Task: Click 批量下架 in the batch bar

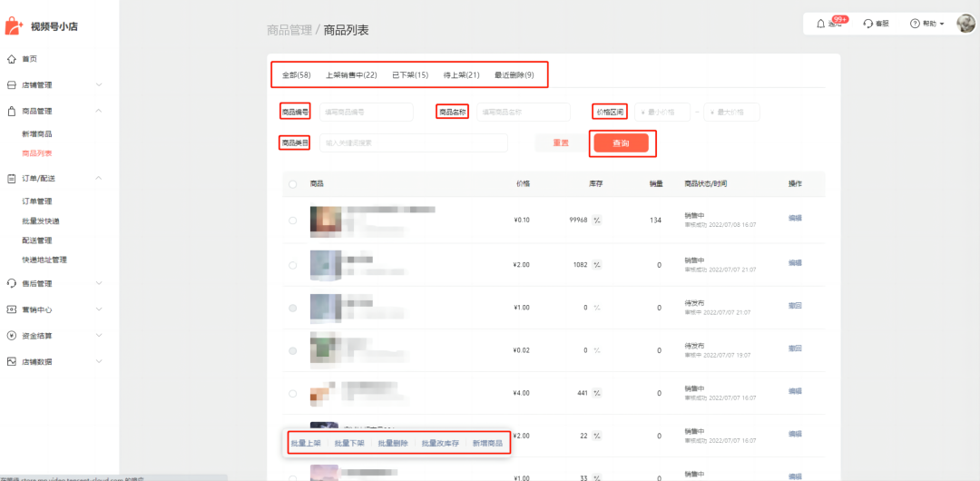Action: [x=349, y=444]
